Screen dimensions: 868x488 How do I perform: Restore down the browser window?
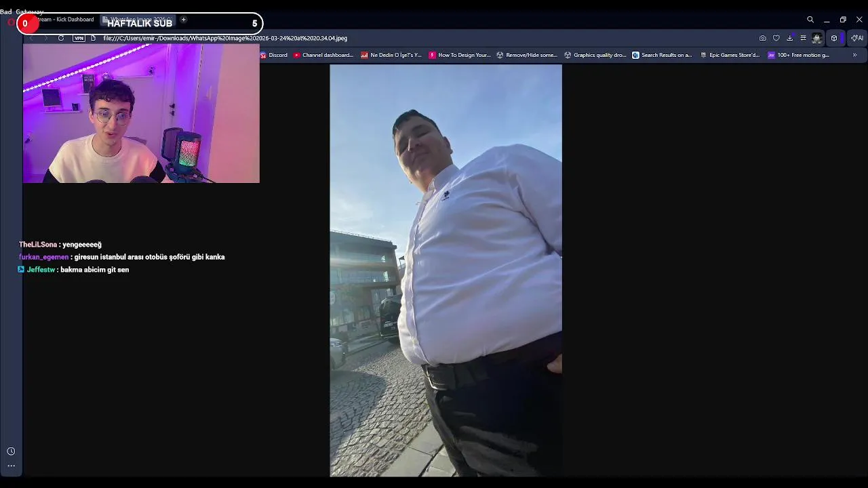843,20
